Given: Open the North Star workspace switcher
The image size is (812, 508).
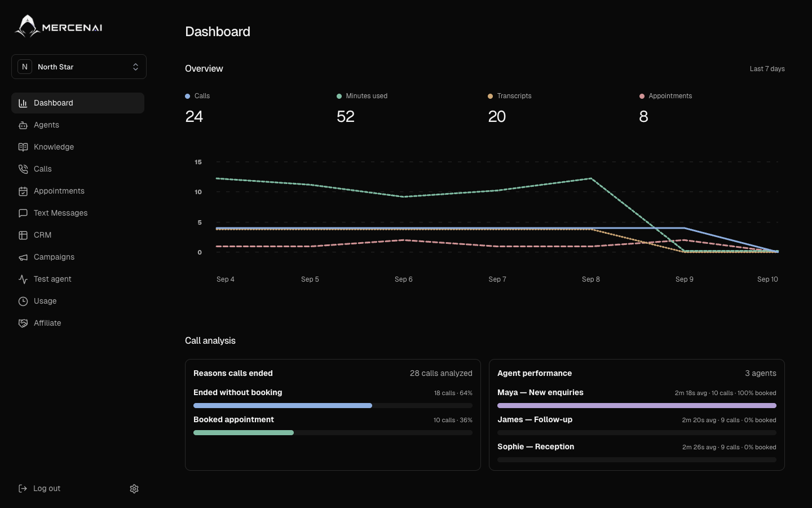Looking at the screenshot, I should pos(79,67).
